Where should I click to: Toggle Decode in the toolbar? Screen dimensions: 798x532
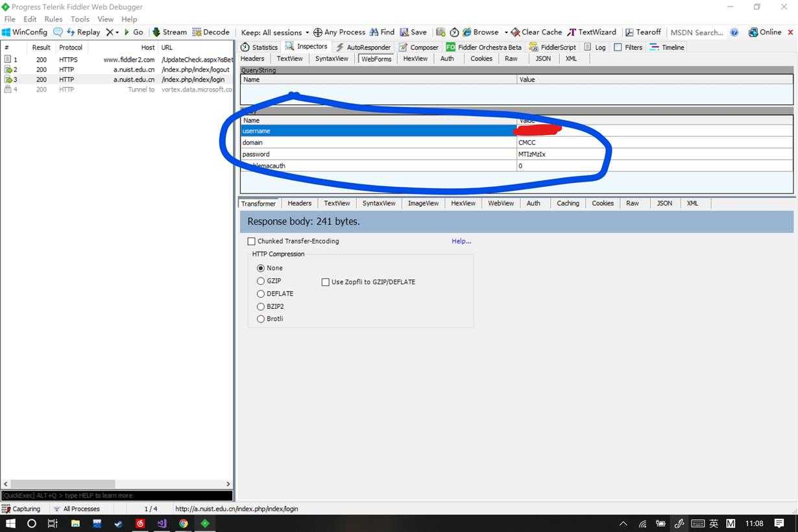211,32
